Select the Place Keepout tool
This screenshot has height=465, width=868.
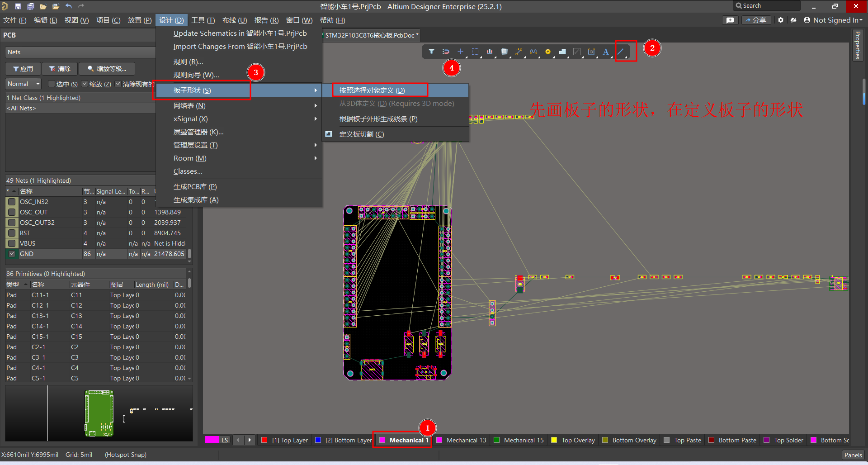point(577,52)
